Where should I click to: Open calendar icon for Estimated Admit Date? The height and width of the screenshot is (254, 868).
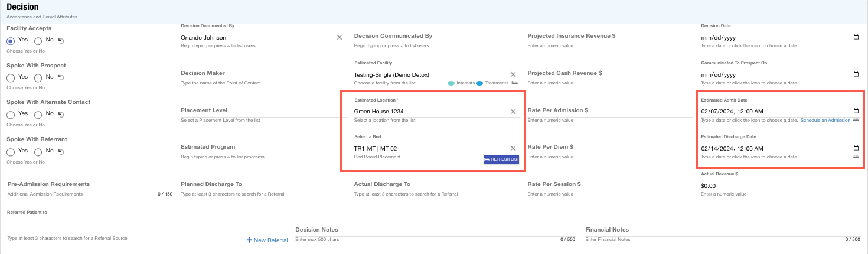[856, 111]
